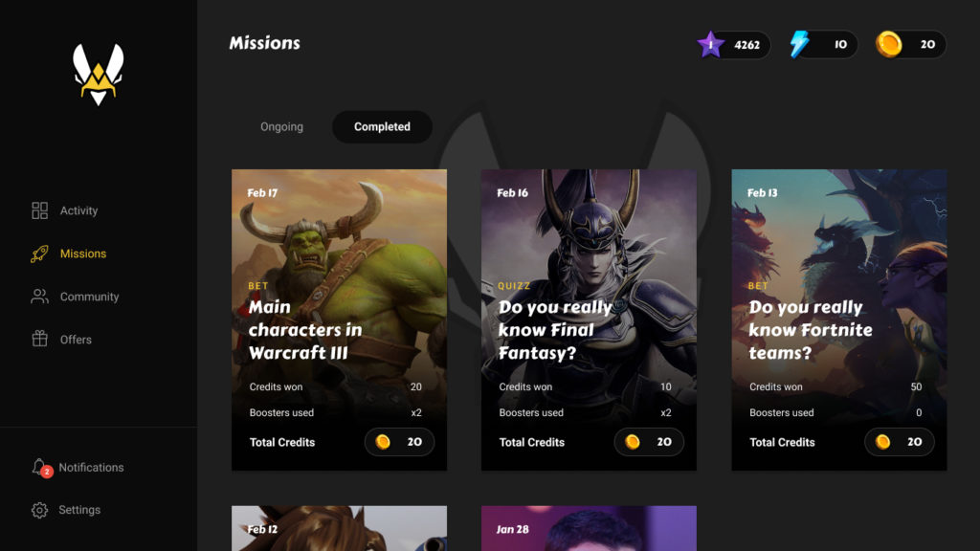Click the gold coin balance in header

(x=911, y=44)
